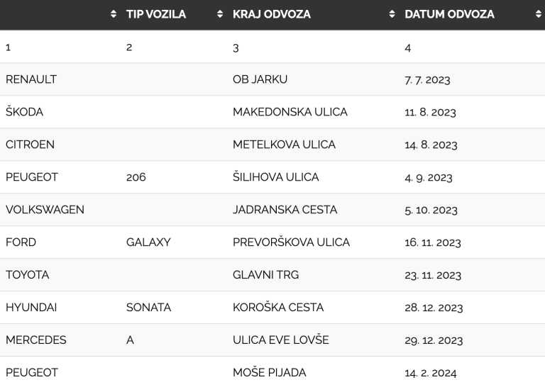Select the ULICA EVE LOVŠE cell

(280, 340)
